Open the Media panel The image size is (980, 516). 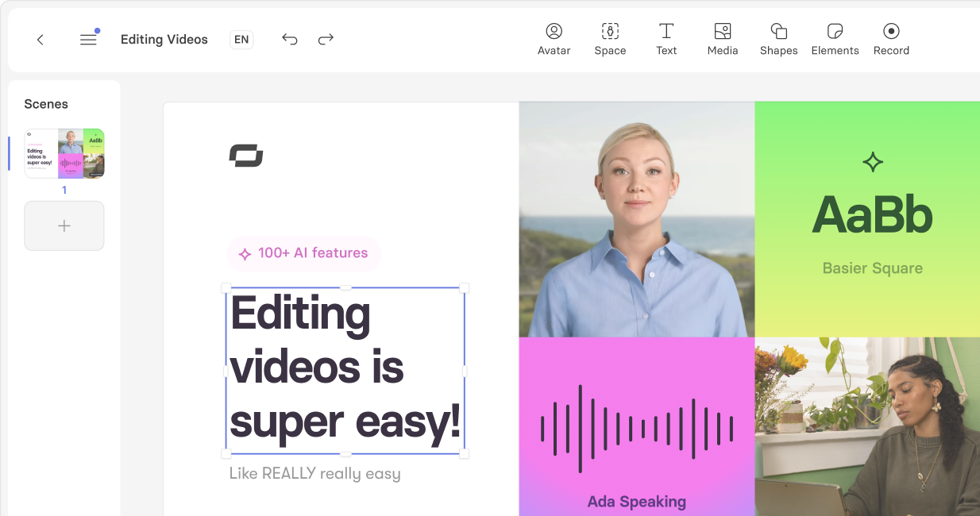point(723,39)
